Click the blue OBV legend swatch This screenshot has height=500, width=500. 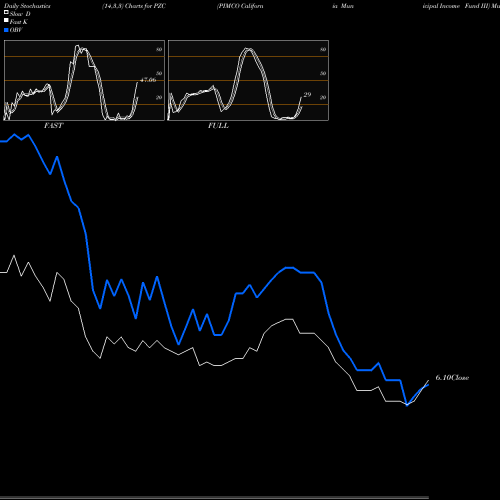click(6, 30)
